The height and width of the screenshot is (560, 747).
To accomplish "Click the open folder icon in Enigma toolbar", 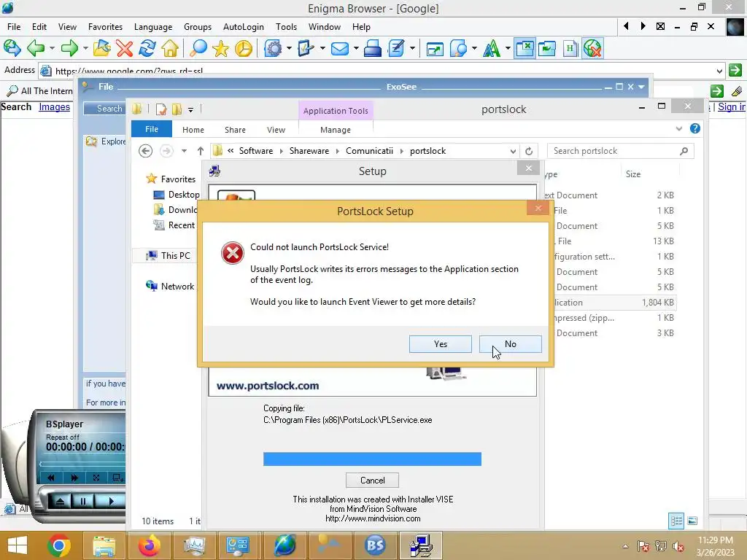I will point(101,48).
